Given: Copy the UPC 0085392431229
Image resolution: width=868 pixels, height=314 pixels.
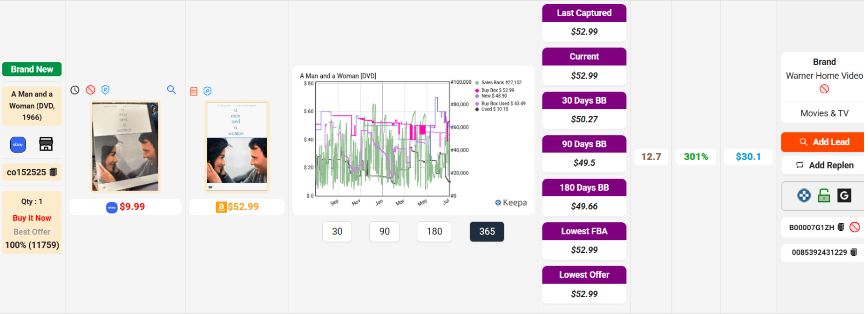Looking at the screenshot, I should [x=854, y=252].
